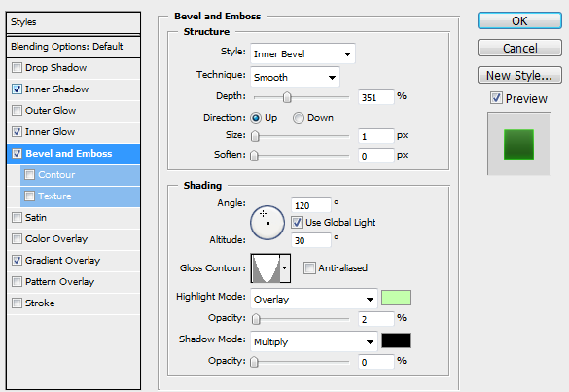This screenshot has width=569, height=392.
Task: Expand the Highlight Mode Overlay dropdown
Action: click(314, 299)
